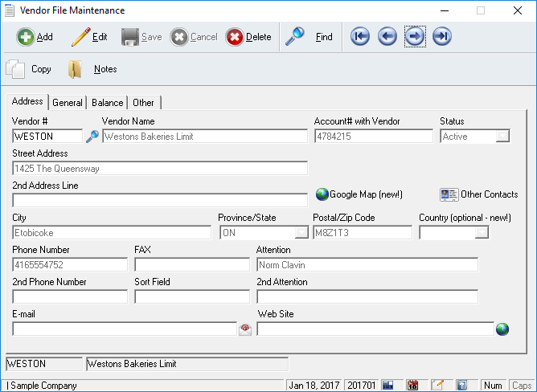The image size is (537, 392).
Task: Copy the current vendor record
Action: [x=29, y=69]
